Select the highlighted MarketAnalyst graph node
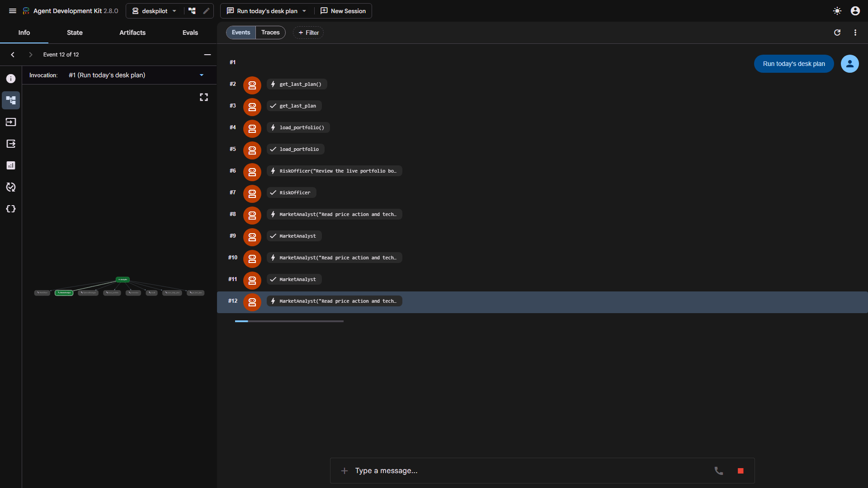This screenshot has width=868, height=488. coord(64,293)
